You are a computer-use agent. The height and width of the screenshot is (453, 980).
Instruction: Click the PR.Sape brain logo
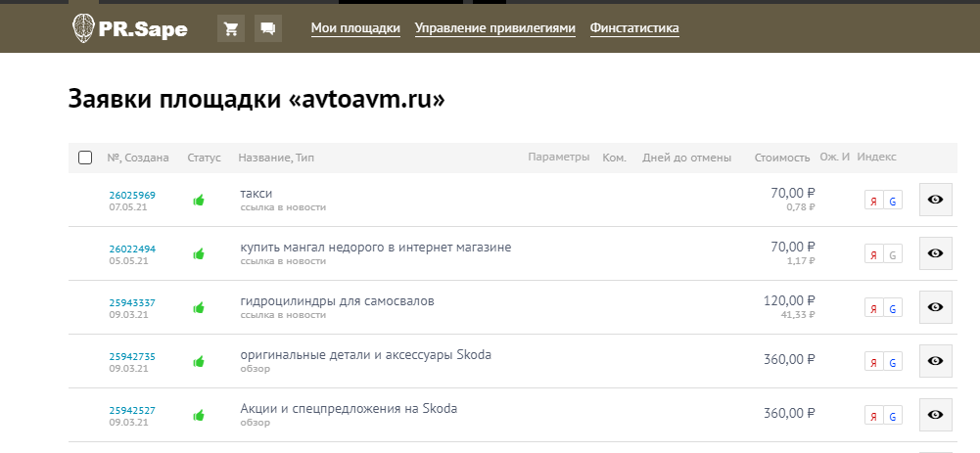pyautogui.click(x=130, y=28)
